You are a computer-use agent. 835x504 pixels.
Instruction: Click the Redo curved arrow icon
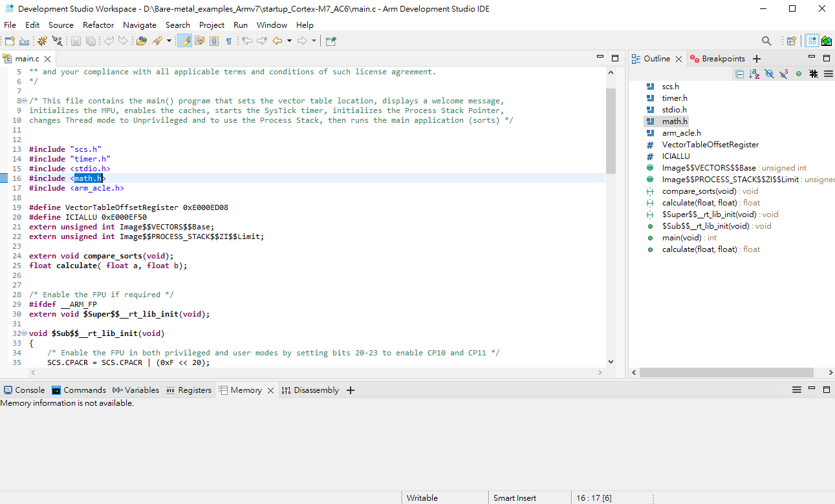coord(123,41)
